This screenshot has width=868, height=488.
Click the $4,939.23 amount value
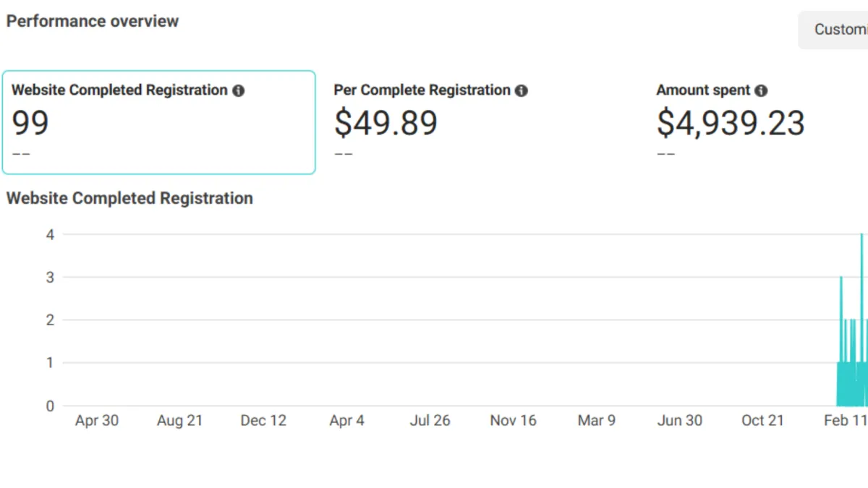[730, 123]
